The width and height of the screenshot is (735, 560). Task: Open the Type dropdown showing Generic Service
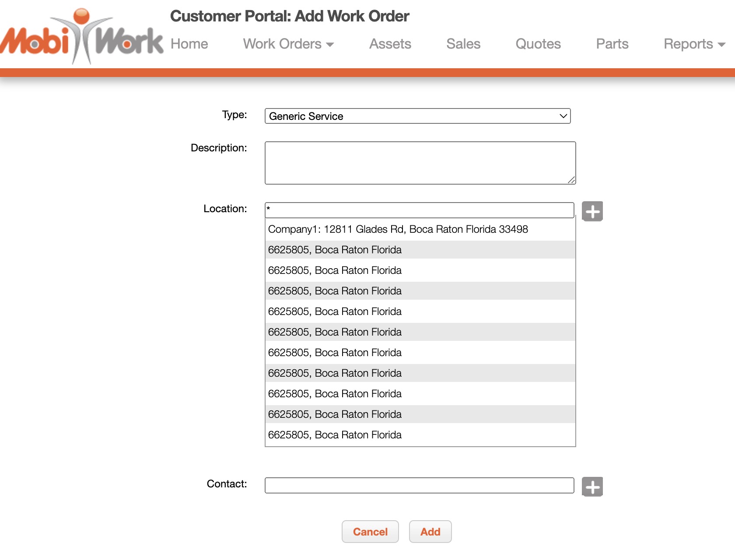417,116
